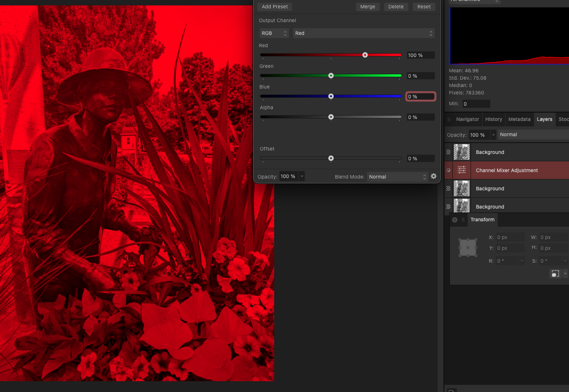This screenshot has height=392, width=569.
Task: Click the grip handle beside the Transform tab
Action: point(463,220)
